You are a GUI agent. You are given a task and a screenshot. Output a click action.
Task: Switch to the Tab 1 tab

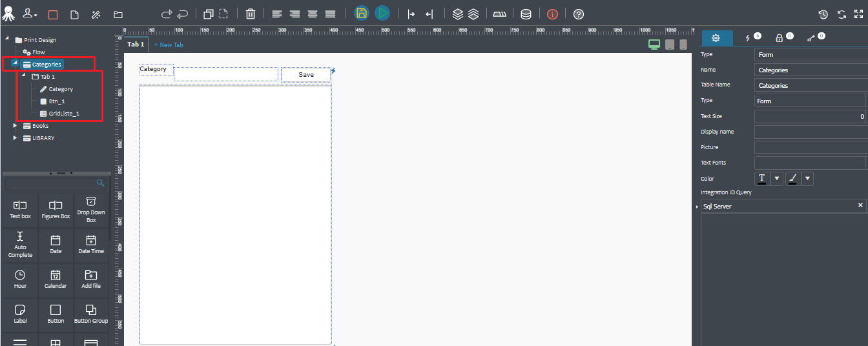click(x=136, y=45)
